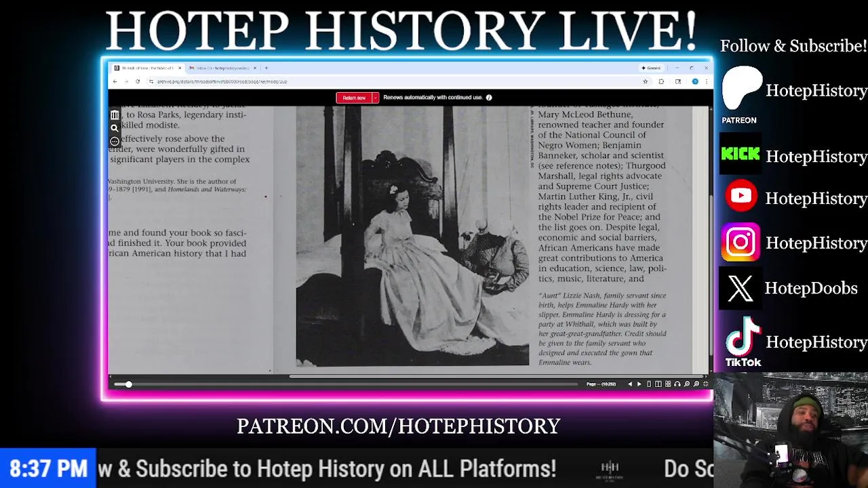
Task: Click the X logo in overlay
Action: click(x=740, y=289)
